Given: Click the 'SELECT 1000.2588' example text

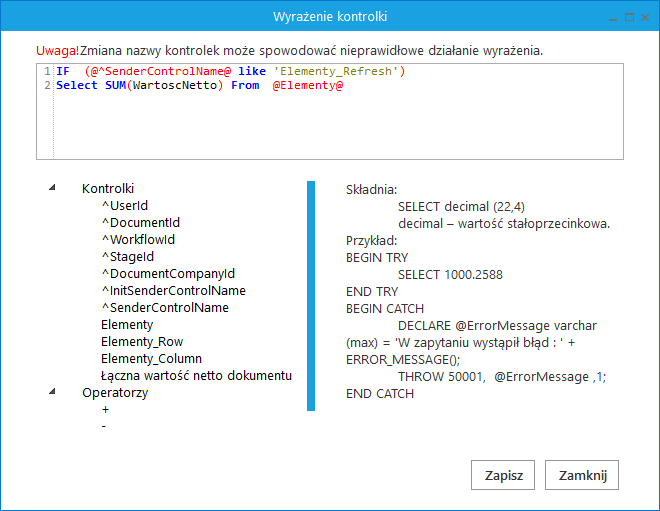Looking at the screenshot, I should click(x=450, y=275).
